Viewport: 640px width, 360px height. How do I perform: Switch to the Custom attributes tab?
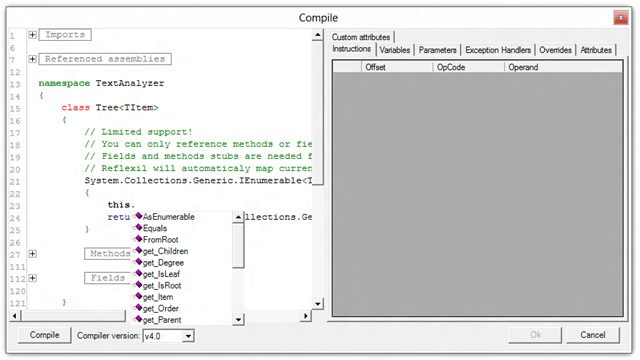(361, 37)
